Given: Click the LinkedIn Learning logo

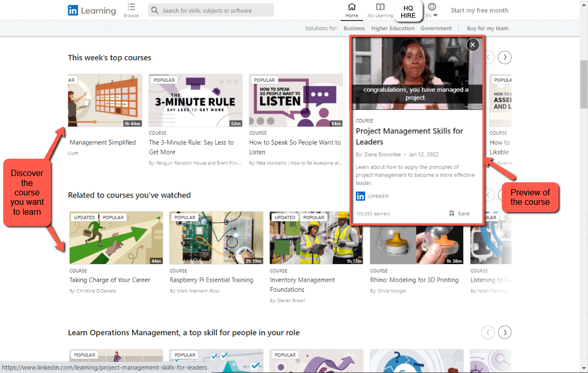Looking at the screenshot, I should pyautogui.click(x=92, y=10).
